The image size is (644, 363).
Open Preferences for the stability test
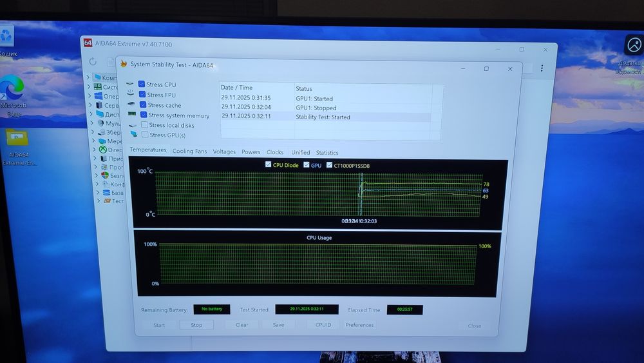pos(359,325)
